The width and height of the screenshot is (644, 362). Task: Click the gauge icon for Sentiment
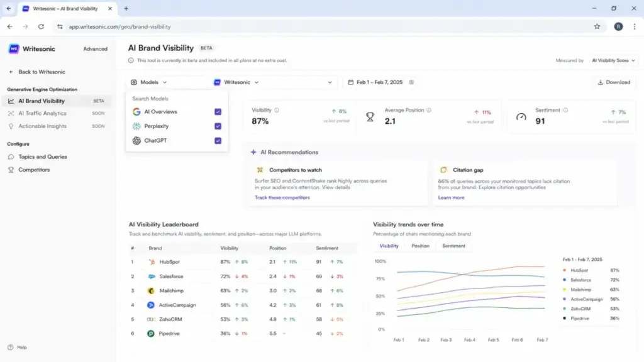click(x=521, y=117)
